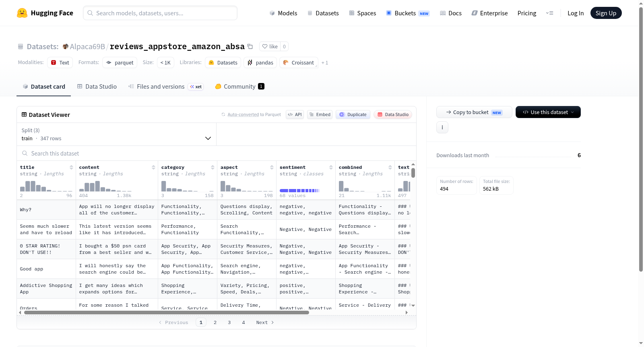Open the Hugging Face logo home link
644x347 pixels.
click(x=45, y=13)
